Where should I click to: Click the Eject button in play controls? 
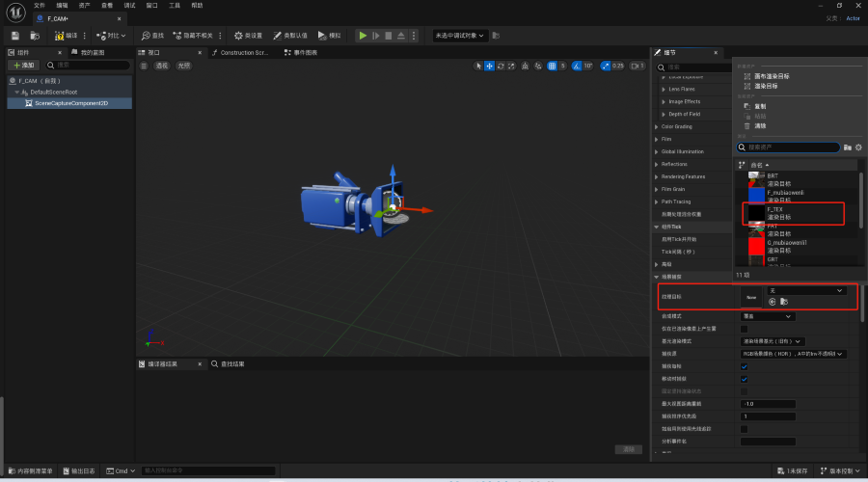pyautogui.click(x=401, y=36)
